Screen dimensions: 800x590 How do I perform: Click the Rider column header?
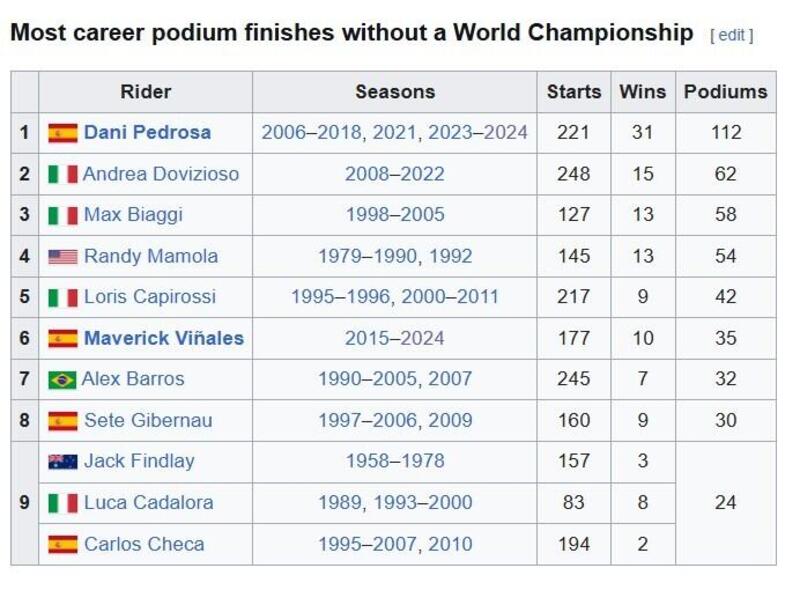point(145,92)
